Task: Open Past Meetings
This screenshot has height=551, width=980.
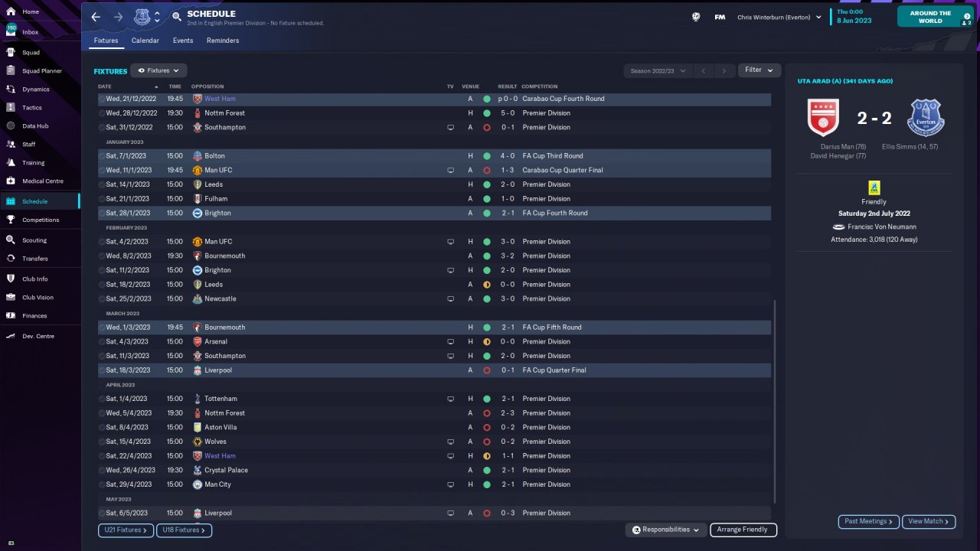Action: tap(869, 521)
